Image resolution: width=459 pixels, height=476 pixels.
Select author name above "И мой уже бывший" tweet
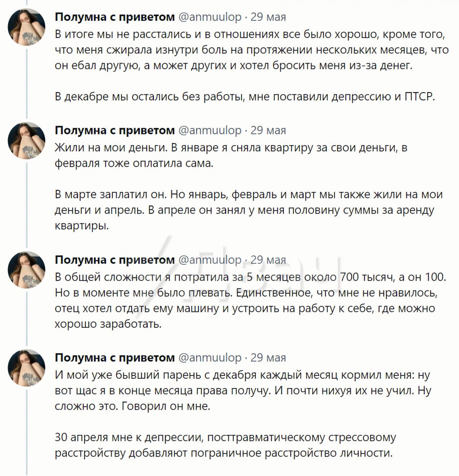pos(115,358)
